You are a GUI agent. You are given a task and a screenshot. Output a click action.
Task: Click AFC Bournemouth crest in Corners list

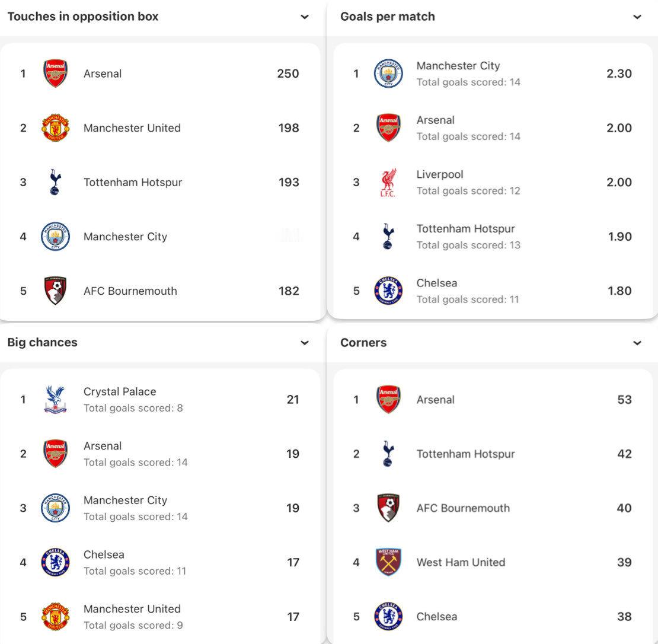[388, 508]
